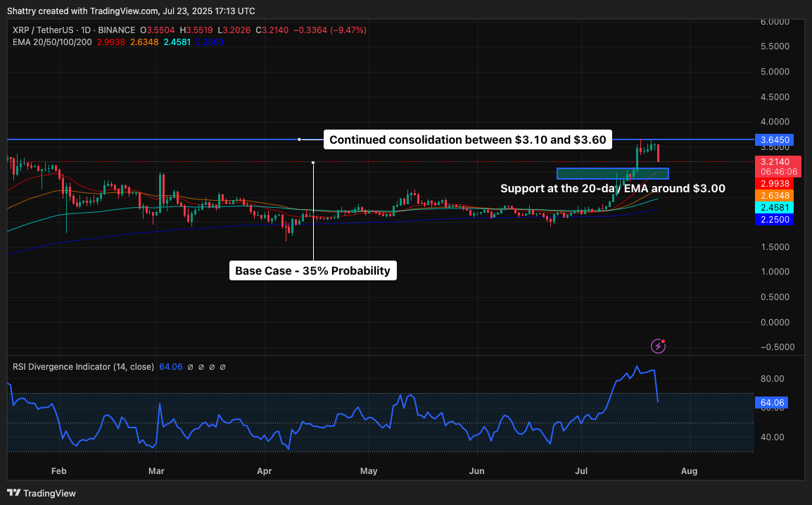Click the Apr label on time axis

point(265,470)
